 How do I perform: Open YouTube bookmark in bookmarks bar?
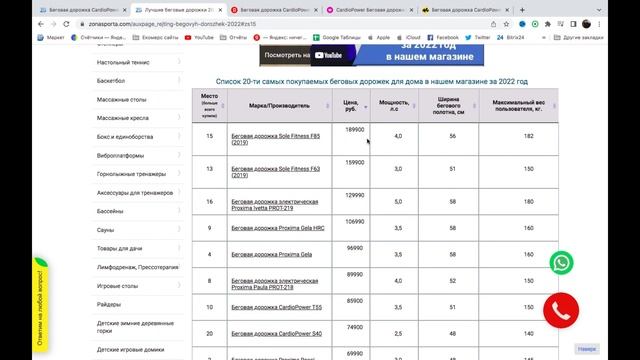coord(199,38)
